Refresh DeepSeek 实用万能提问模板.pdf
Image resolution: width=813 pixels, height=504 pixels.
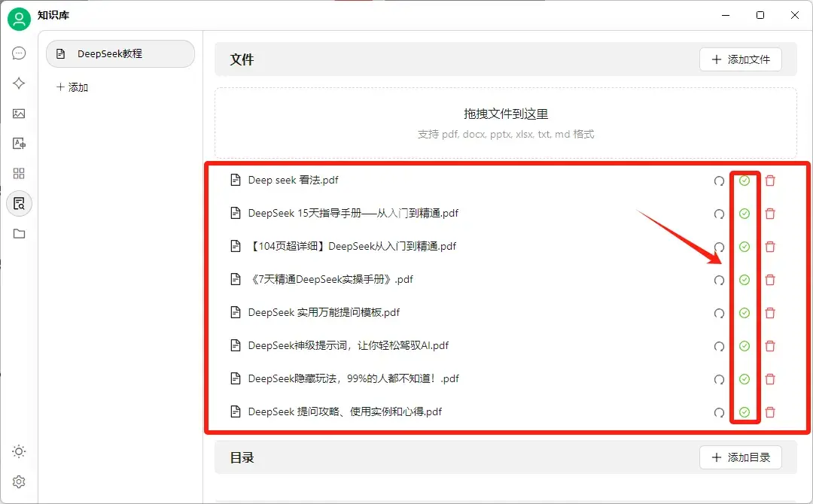pyautogui.click(x=719, y=314)
